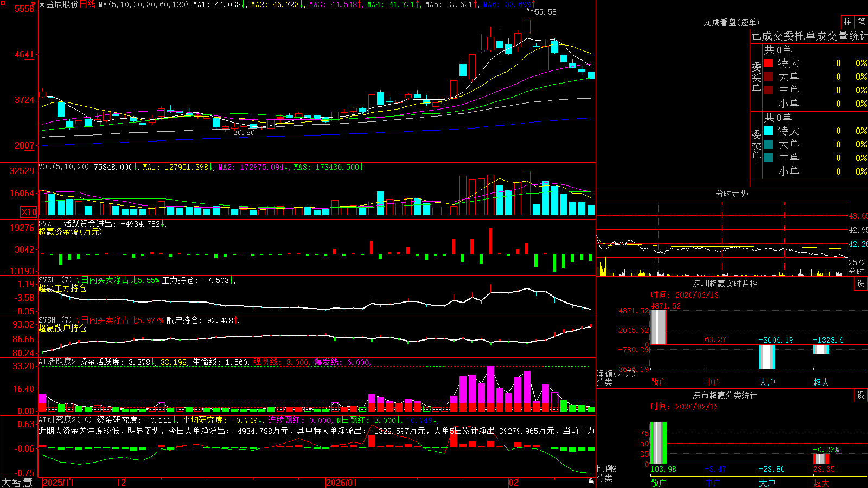Click the teal 中单 swatch under 委卖单

coord(768,158)
